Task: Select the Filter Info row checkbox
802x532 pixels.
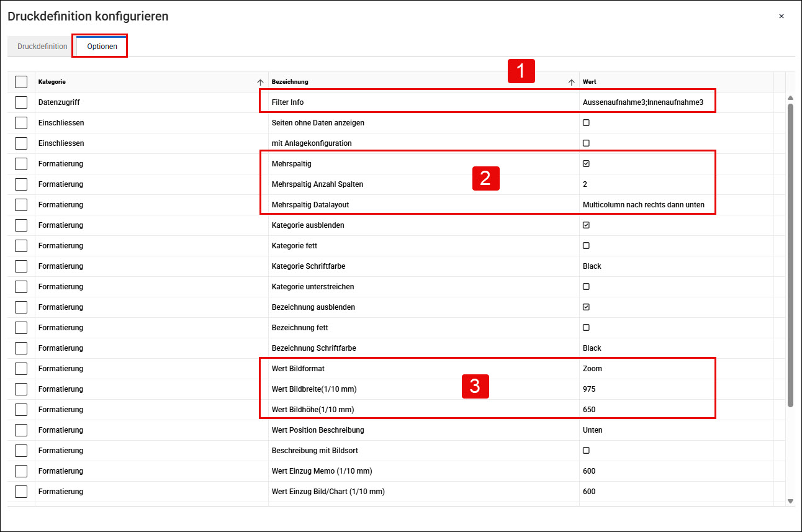Action: pyautogui.click(x=21, y=102)
